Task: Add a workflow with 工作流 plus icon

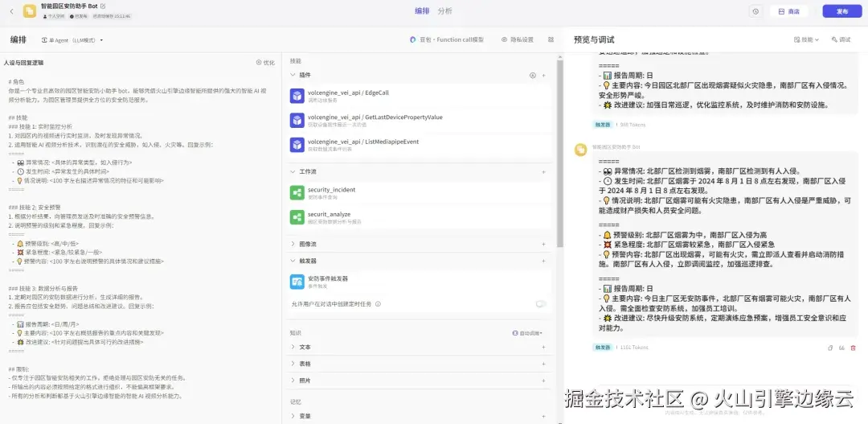Action: [543, 172]
